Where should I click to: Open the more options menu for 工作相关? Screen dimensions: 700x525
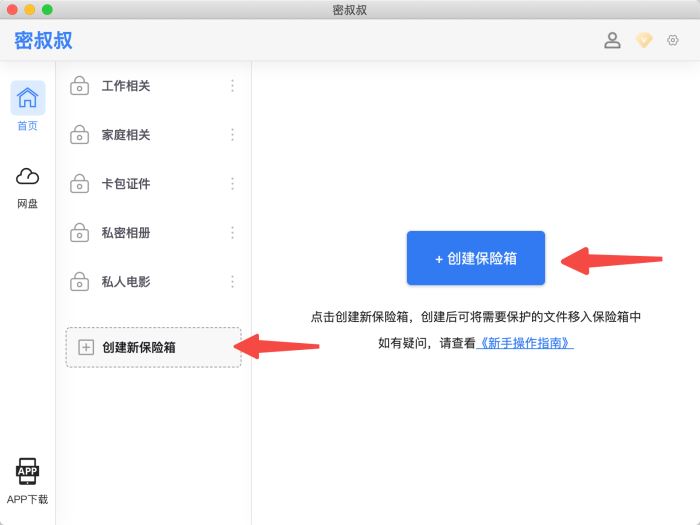[233, 86]
